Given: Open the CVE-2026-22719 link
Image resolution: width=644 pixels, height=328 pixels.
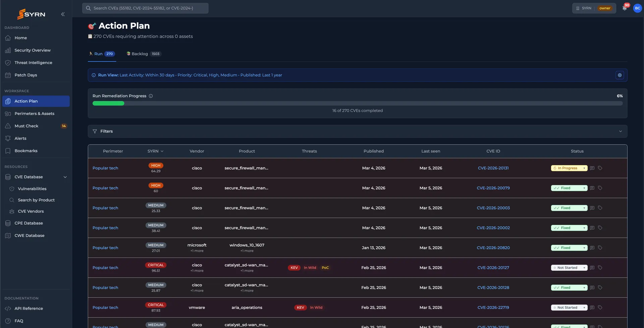Looking at the screenshot, I should pos(493,308).
